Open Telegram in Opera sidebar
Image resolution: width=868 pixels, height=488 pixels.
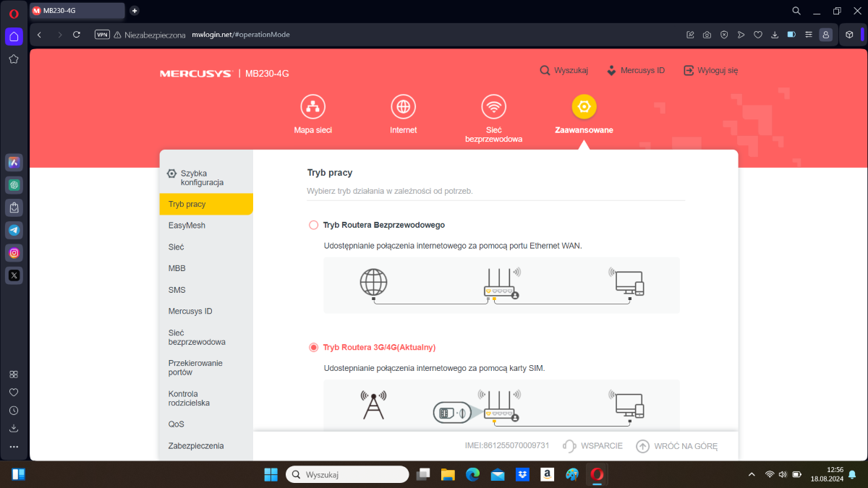coord(14,230)
